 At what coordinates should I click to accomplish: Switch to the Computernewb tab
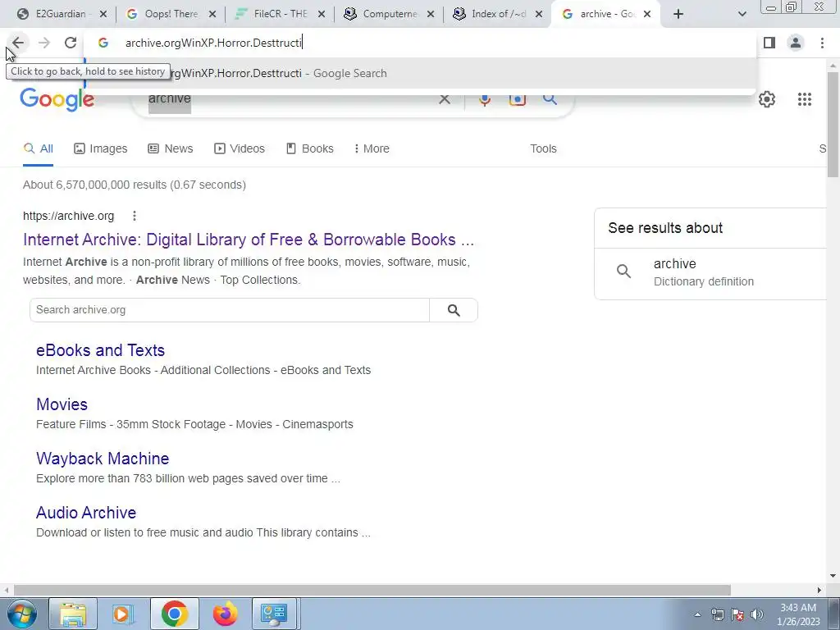pyautogui.click(x=389, y=14)
